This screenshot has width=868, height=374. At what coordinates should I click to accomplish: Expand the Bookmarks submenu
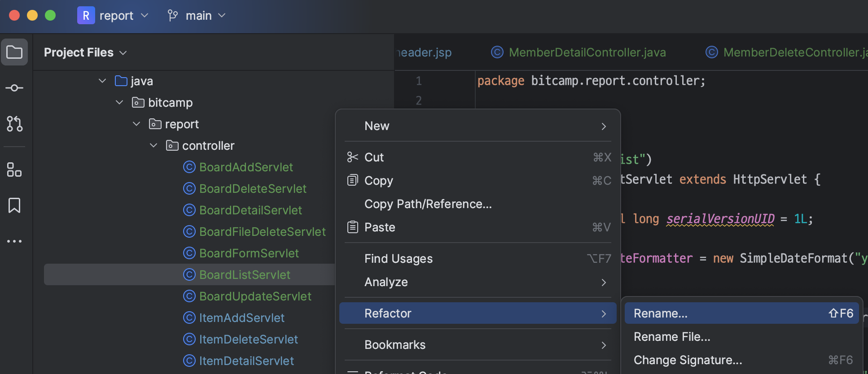[x=478, y=345]
